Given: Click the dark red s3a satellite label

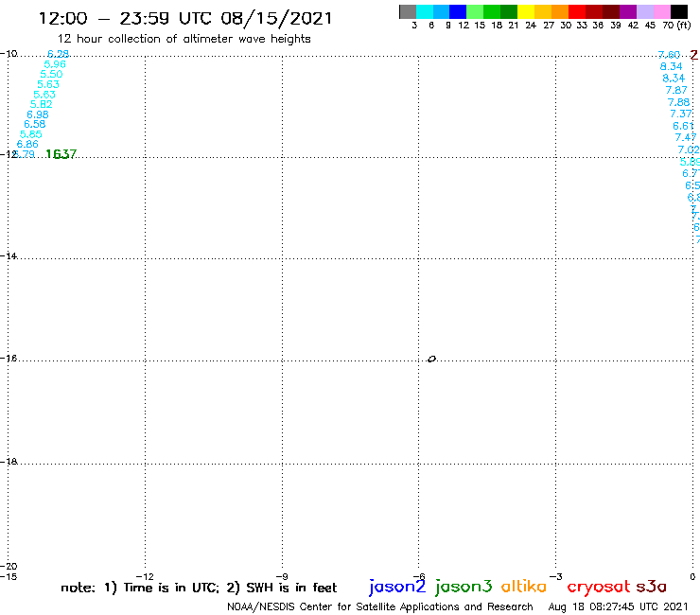Looking at the screenshot, I should click(x=651, y=587).
